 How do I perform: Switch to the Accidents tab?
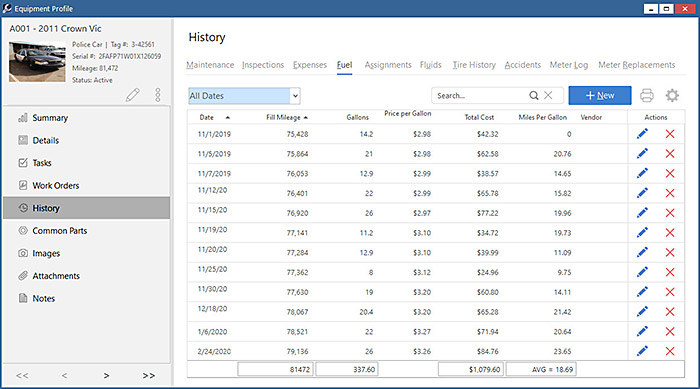pyautogui.click(x=523, y=65)
